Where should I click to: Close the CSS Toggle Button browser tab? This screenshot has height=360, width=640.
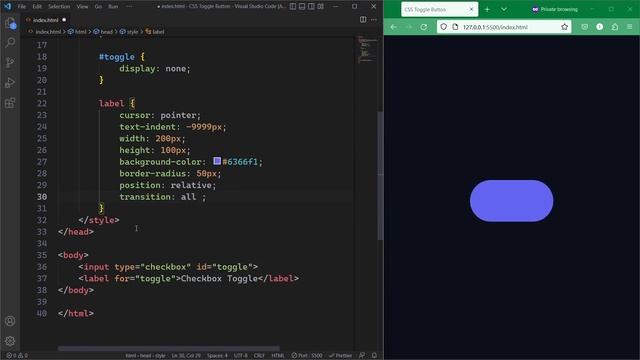tap(471, 9)
